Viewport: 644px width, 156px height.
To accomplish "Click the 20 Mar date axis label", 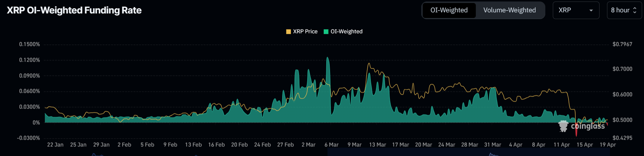I will point(423,144).
